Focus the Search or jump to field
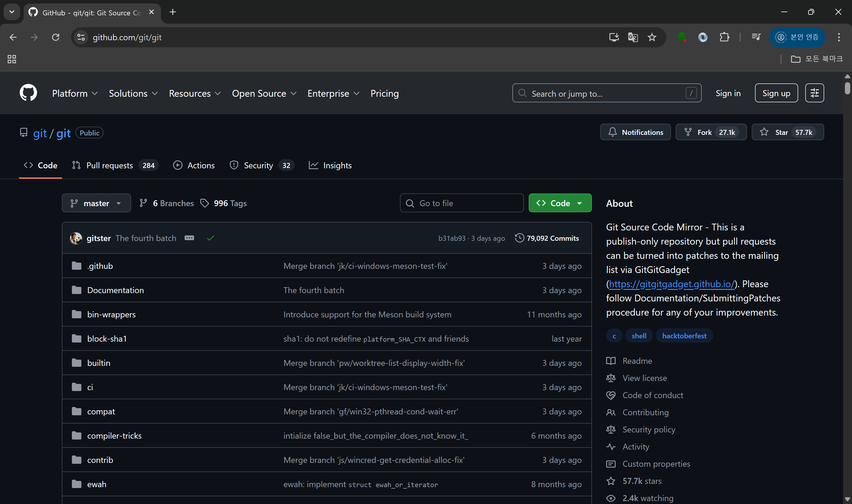 point(606,93)
